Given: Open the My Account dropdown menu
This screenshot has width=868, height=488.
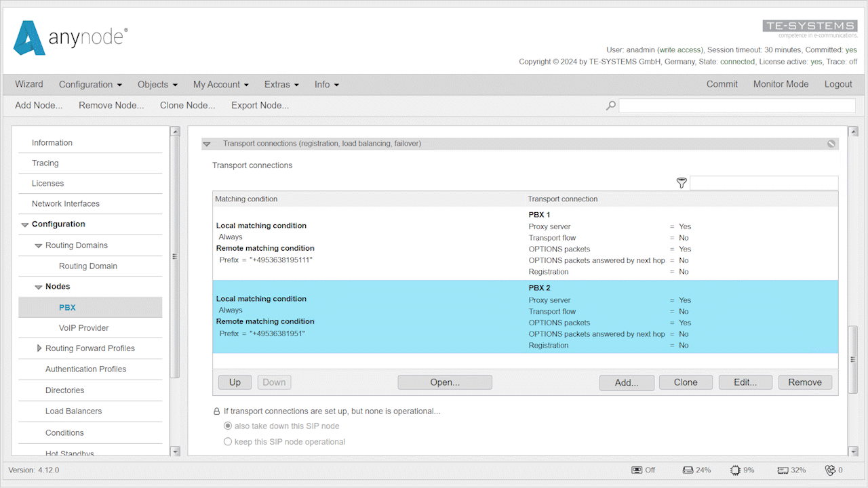Looking at the screenshot, I should click(221, 85).
